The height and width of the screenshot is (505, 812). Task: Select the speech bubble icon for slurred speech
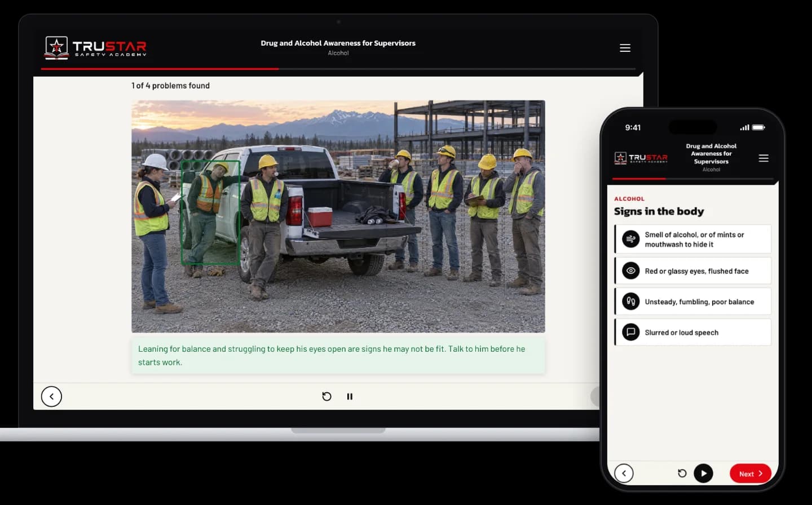(631, 333)
